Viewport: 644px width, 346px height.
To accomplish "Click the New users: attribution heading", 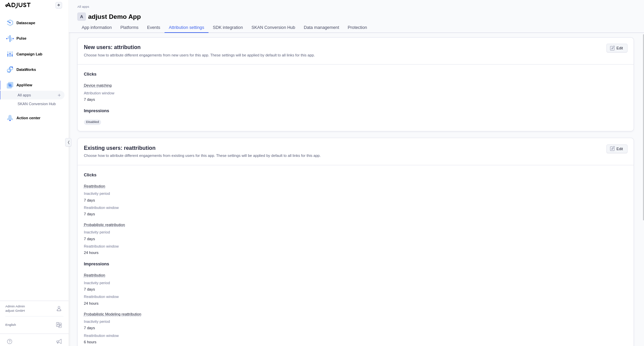I will 112,47.
